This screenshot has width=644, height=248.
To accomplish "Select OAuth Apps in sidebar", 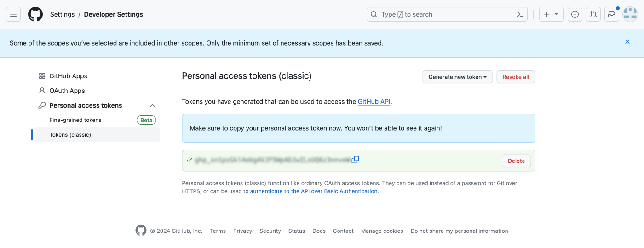I will 67,91.
